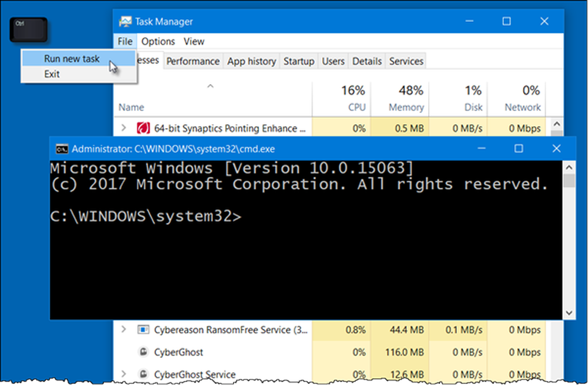This screenshot has width=588, height=385.
Task: Open the Options menu
Action: click(x=158, y=41)
